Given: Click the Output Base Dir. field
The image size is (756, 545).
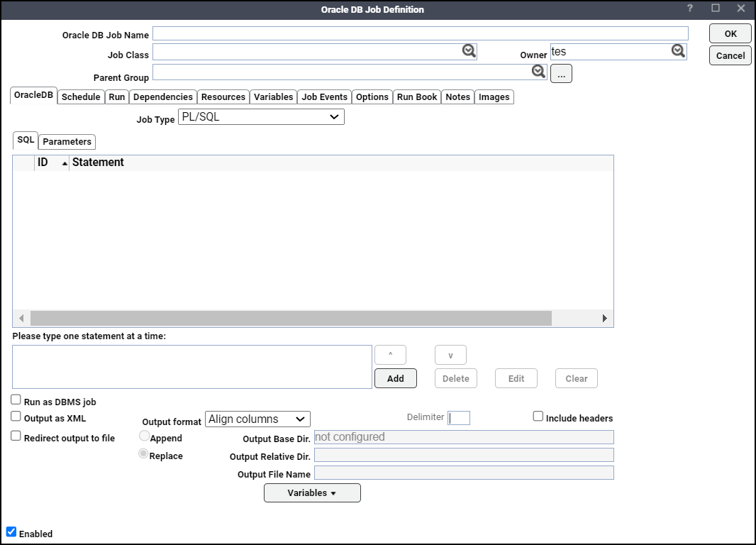Looking at the screenshot, I should click(464, 437).
